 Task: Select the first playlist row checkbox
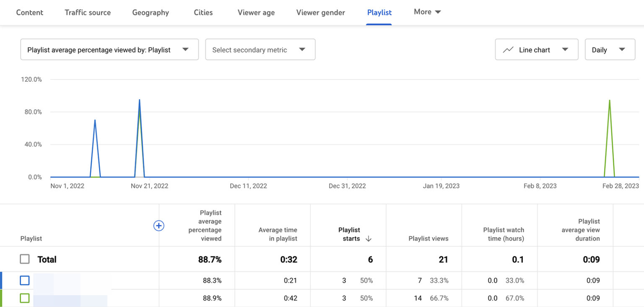pos(24,280)
